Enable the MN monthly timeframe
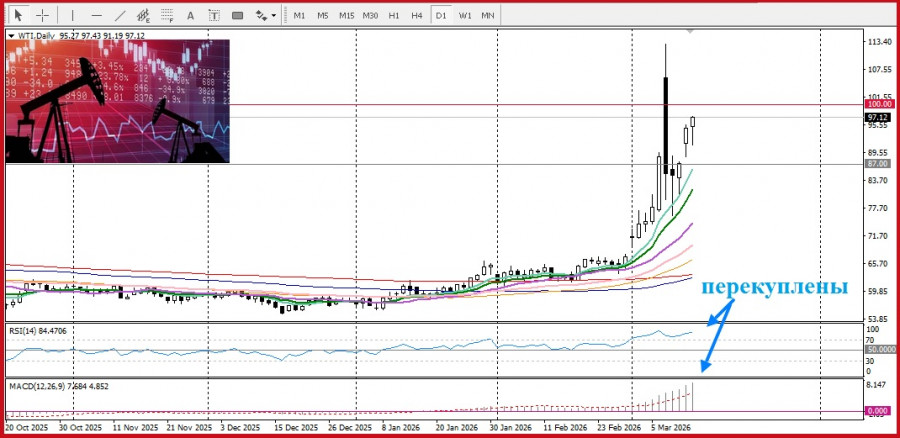 [487, 15]
